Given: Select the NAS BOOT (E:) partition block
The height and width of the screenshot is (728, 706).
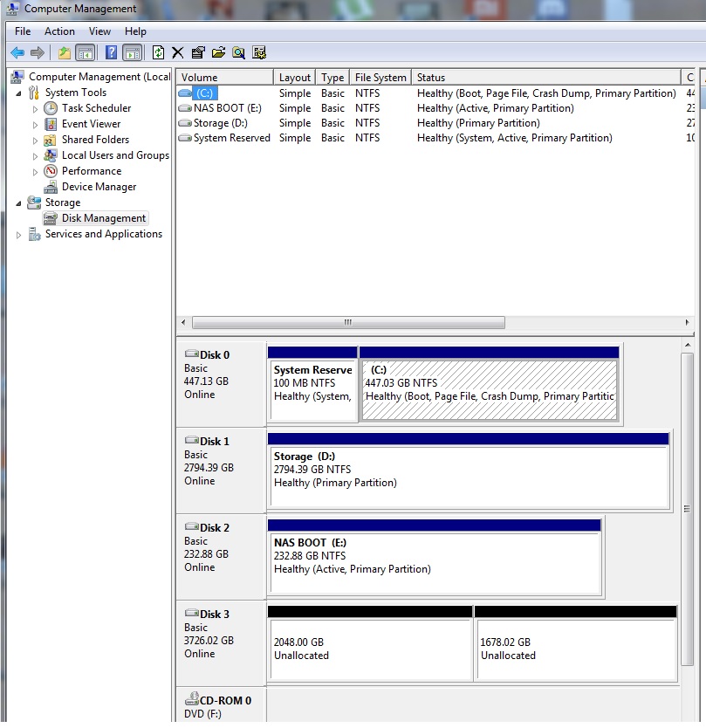Looking at the screenshot, I should point(435,556).
